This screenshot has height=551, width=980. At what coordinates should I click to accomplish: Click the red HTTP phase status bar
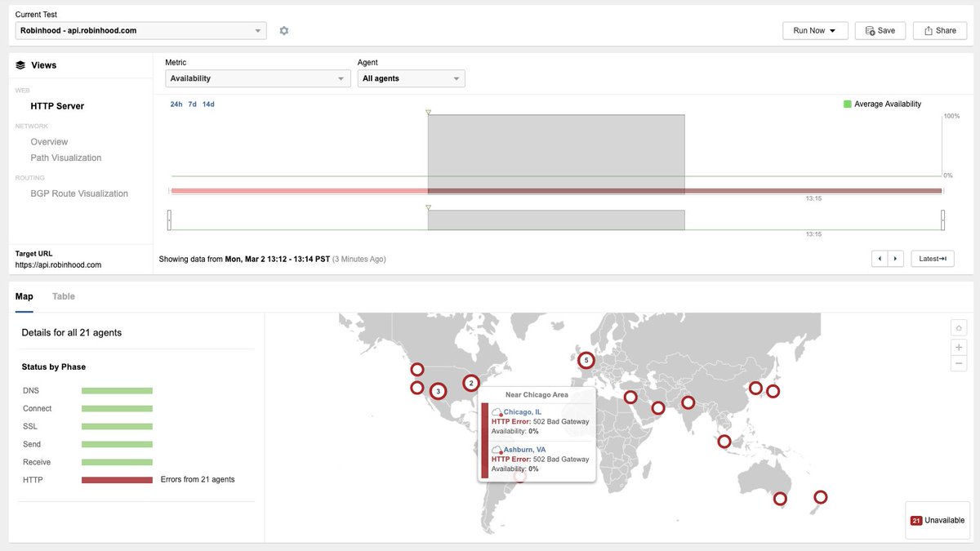(117, 480)
